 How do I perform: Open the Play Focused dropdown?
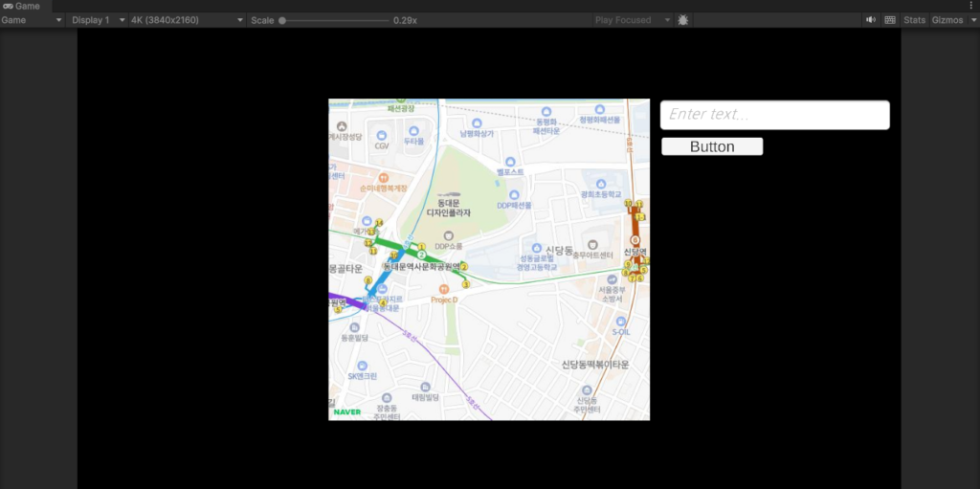tap(633, 20)
